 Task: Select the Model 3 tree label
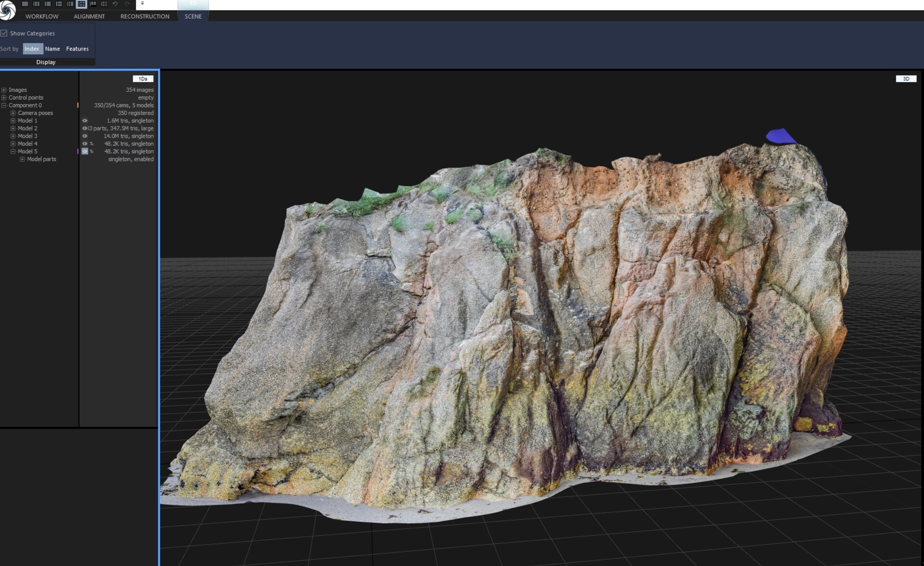tap(27, 136)
